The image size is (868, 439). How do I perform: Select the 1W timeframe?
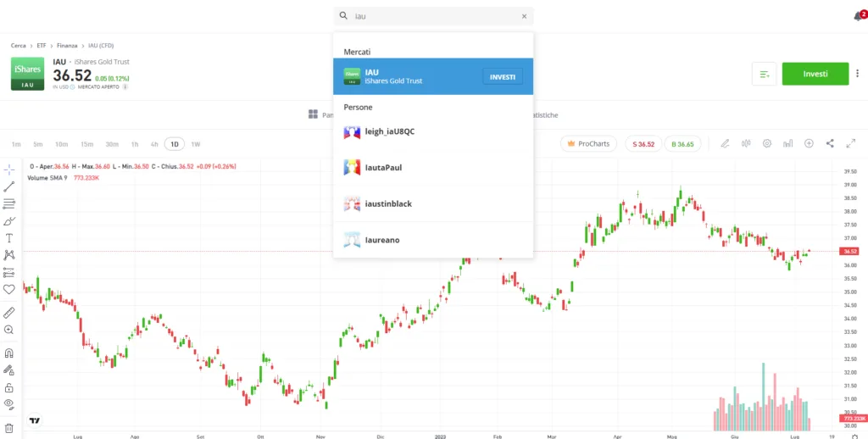point(196,144)
